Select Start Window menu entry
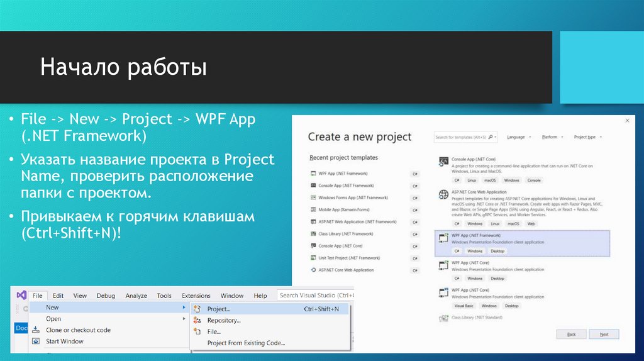 (65, 342)
